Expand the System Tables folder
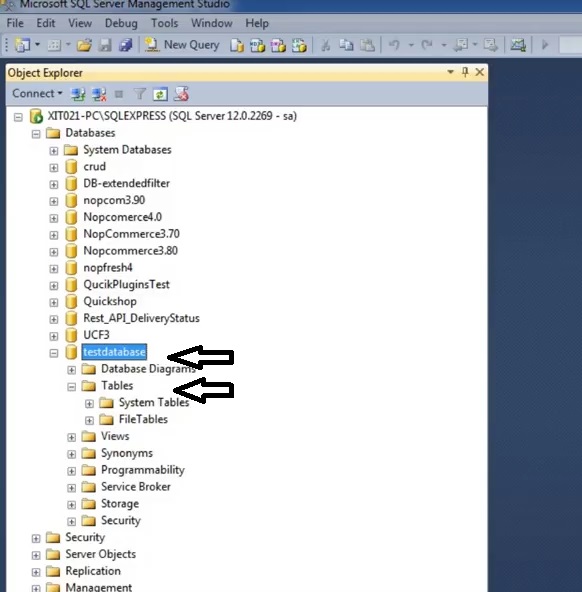 [89, 404]
